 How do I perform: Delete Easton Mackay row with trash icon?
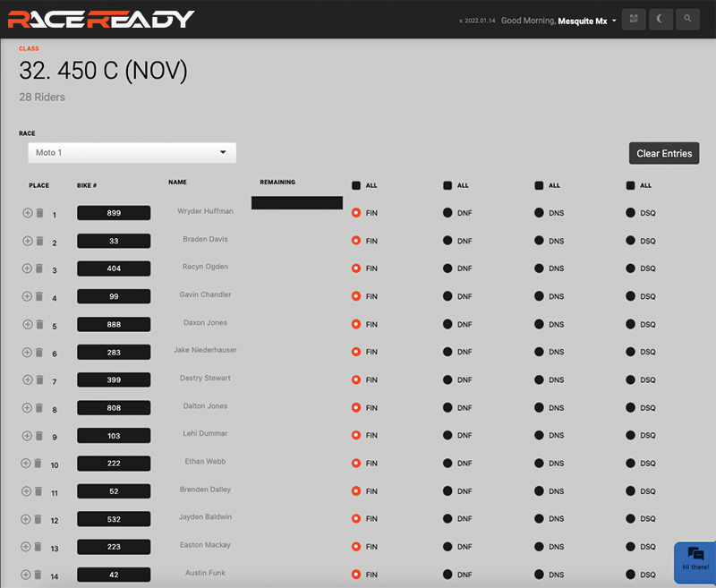click(x=38, y=547)
